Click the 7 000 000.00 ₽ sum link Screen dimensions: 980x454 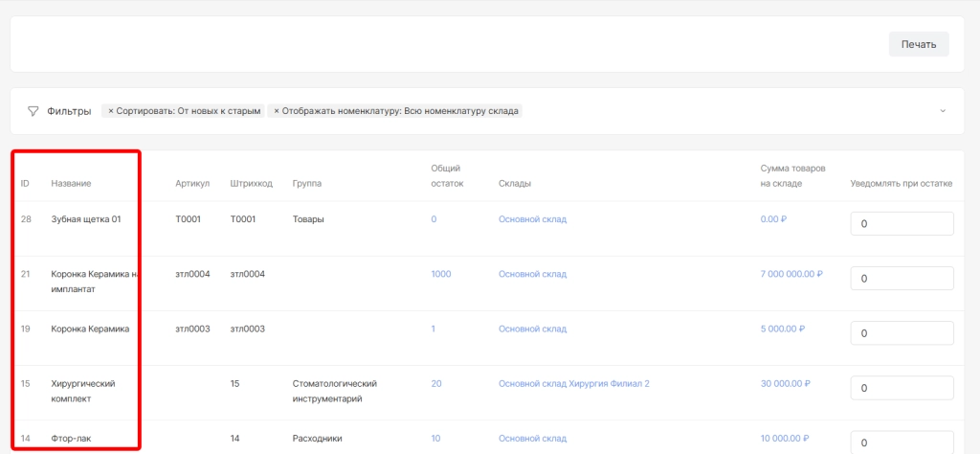point(791,274)
